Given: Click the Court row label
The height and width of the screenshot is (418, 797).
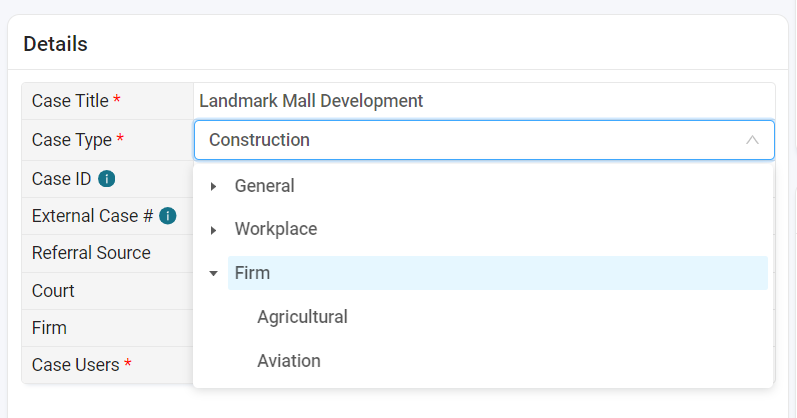Looking at the screenshot, I should pos(53,291).
